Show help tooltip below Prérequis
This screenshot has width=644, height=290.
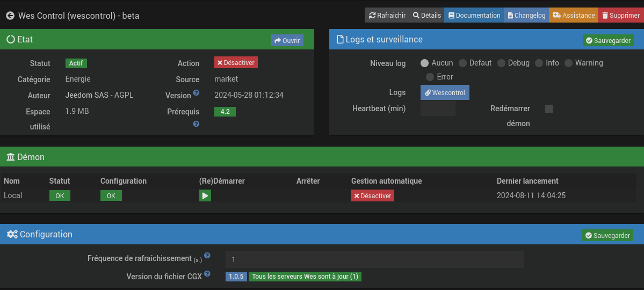click(x=197, y=124)
